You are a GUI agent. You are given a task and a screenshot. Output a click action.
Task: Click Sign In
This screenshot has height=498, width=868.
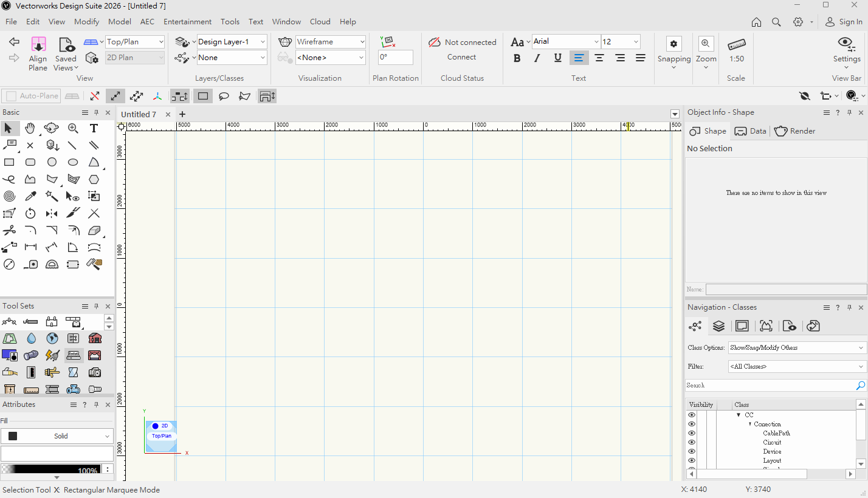point(844,21)
